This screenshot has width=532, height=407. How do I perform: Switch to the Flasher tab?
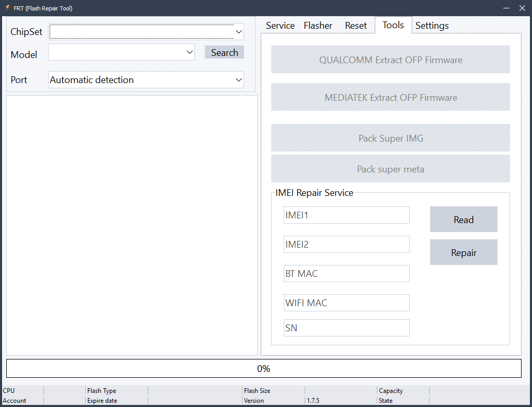click(318, 26)
